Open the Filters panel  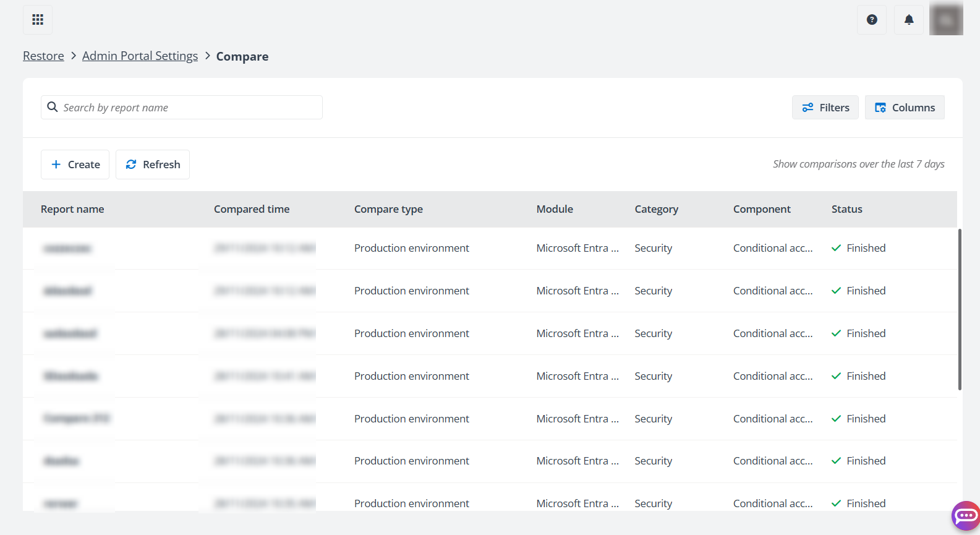pos(825,108)
